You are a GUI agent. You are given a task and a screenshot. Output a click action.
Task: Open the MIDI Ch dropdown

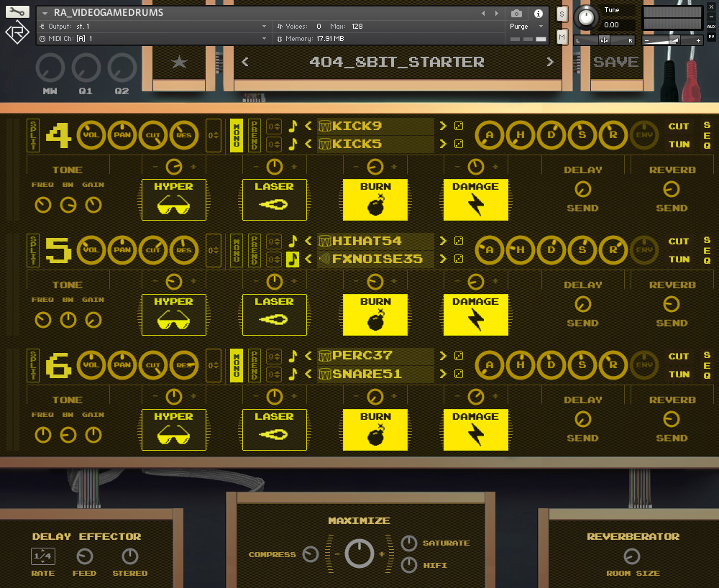point(152,39)
